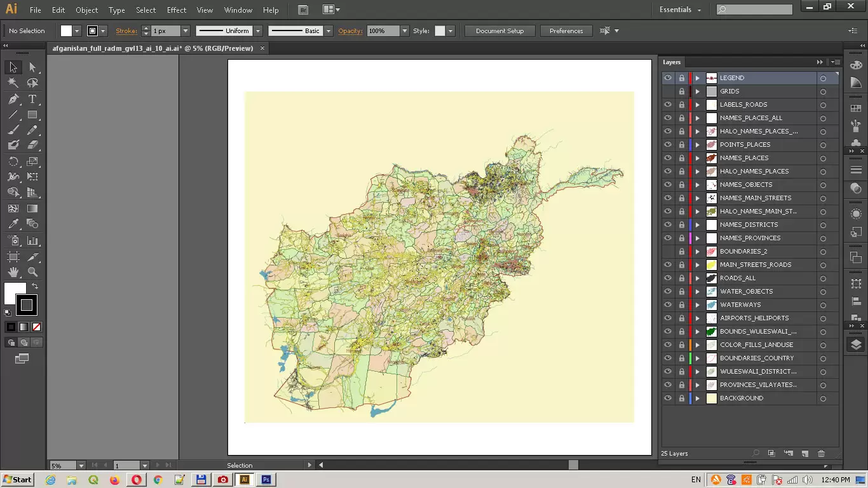This screenshot has width=868, height=488.
Task: Open the Stroke panel link
Action: [x=126, y=30]
